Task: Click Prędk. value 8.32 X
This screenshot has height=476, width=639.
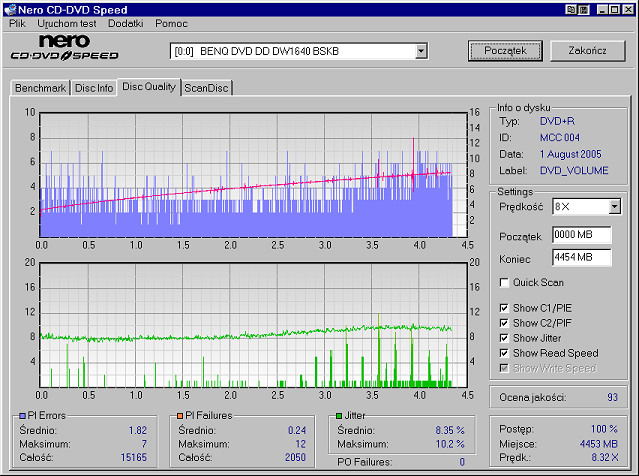Action: click(x=605, y=458)
